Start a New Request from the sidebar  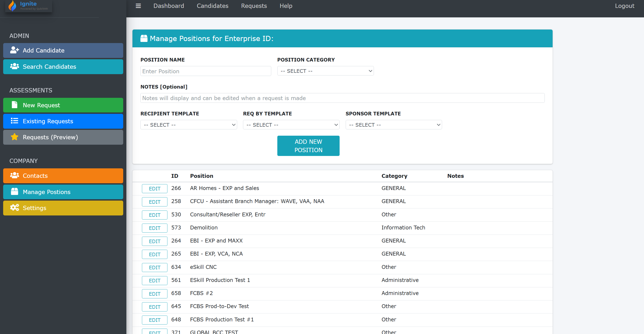(x=63, y=105)
